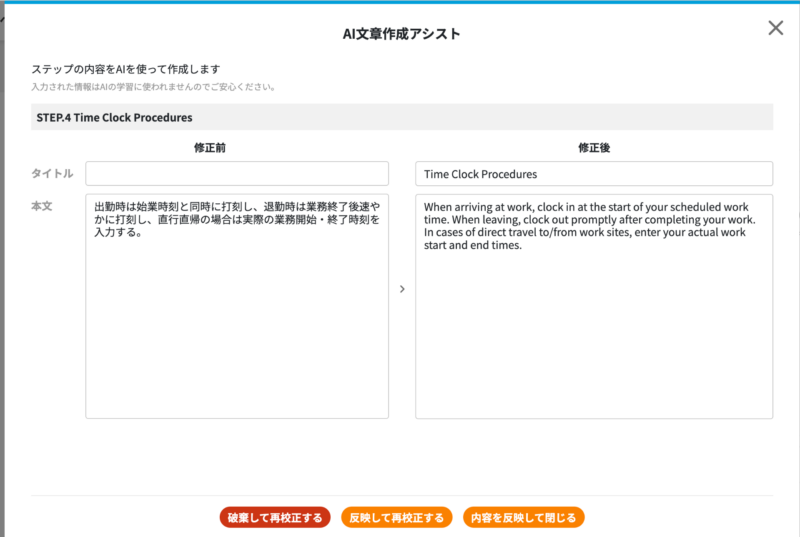800x537 pixels.
Task: Click the arrow chevron between the text areas
Action: [402, 289]
